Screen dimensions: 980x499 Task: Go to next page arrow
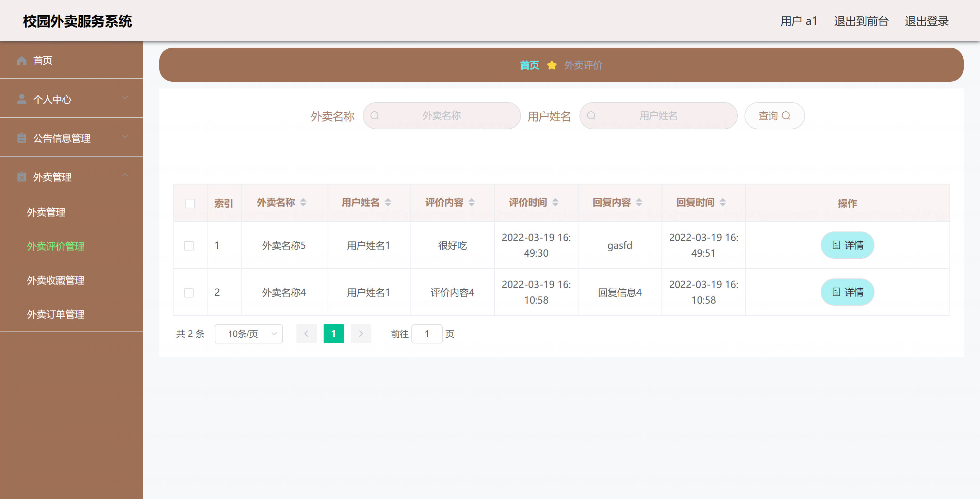click(x=361, y=334)
